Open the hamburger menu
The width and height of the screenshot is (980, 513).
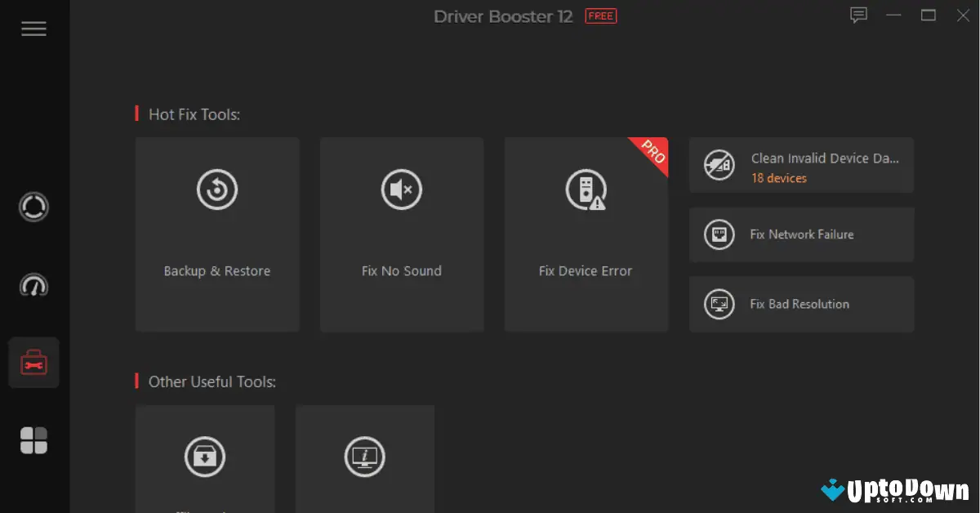click(x=33, y=29)
